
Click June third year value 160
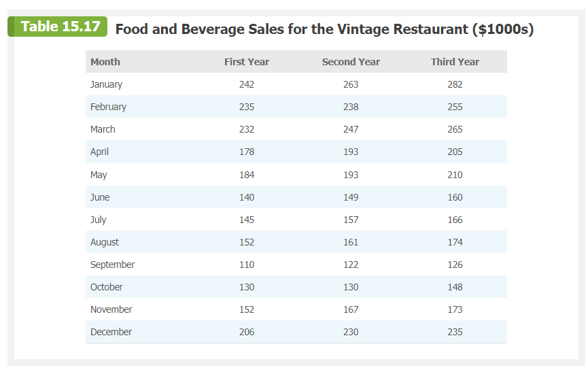point(455,197)
